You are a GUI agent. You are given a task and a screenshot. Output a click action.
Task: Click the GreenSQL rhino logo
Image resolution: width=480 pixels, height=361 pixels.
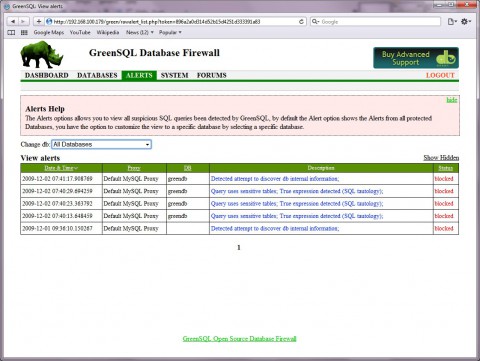pos(42,54)
